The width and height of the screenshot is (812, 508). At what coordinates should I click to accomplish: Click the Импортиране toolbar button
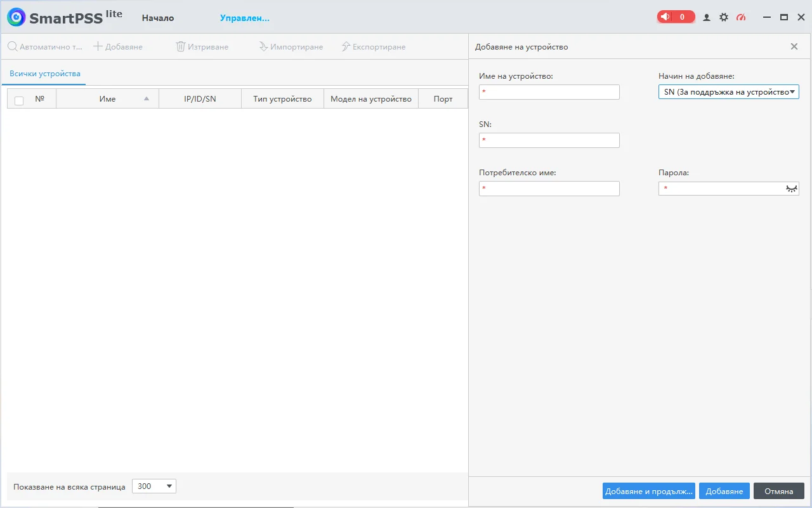pyautogui.click(x=291, y=47)
